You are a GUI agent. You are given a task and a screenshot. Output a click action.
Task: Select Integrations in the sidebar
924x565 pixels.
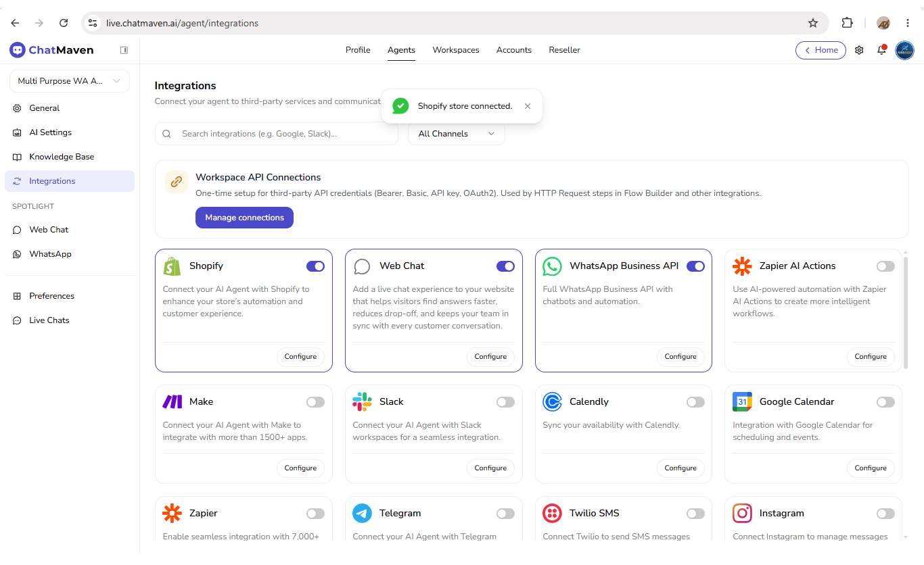(x=70, y=181)
